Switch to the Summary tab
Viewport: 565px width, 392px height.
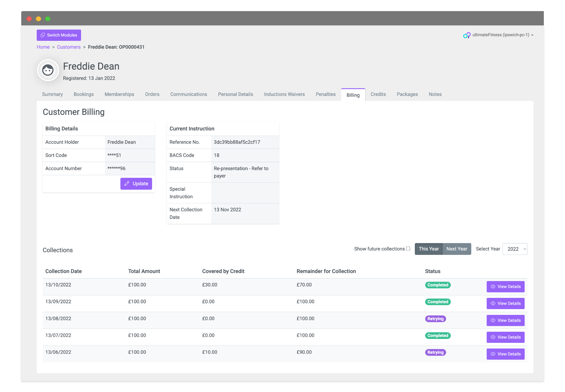coord(52,94)
